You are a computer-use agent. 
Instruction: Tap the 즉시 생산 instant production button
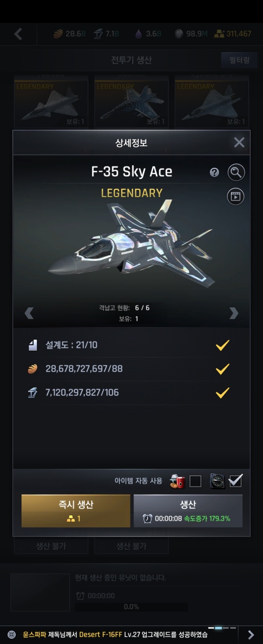pos(76,511)
